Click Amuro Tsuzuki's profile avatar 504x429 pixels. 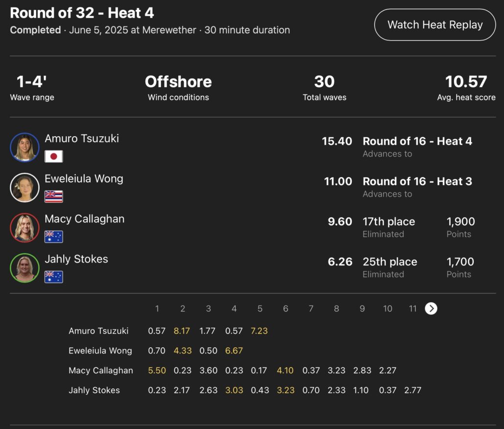click(24, 147)
